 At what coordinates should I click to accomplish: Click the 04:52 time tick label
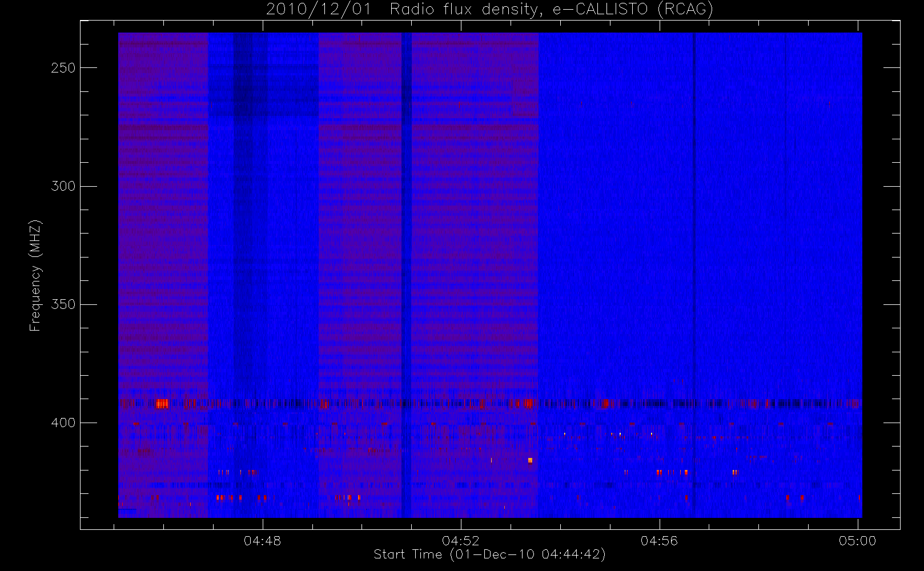(x=461, y=541)
